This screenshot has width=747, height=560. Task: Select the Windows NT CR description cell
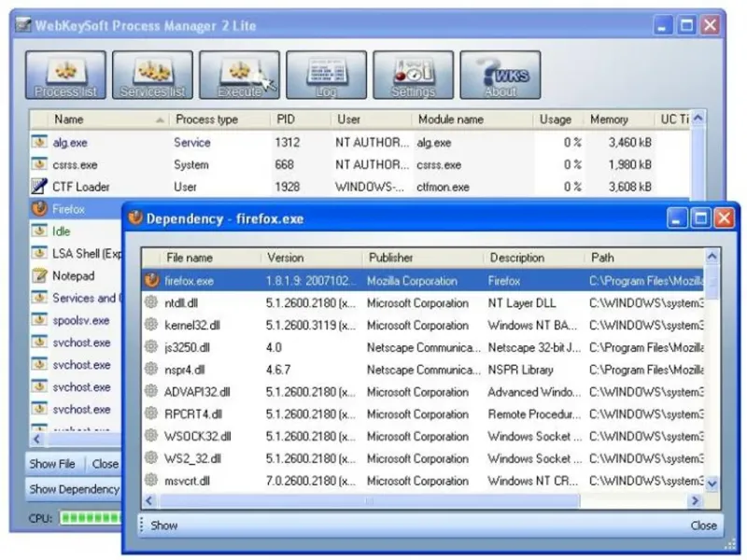(532, 481)
